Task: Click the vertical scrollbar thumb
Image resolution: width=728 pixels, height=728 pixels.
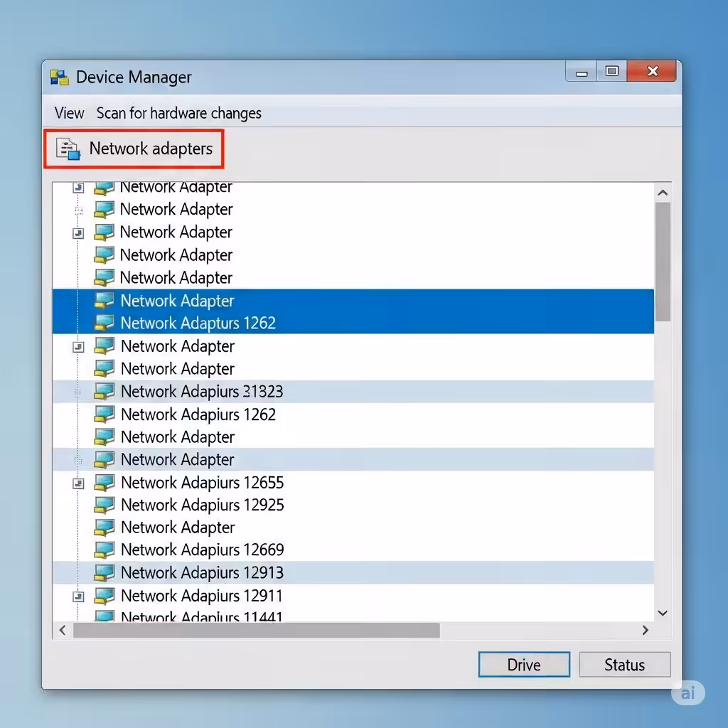Action: 663,262
